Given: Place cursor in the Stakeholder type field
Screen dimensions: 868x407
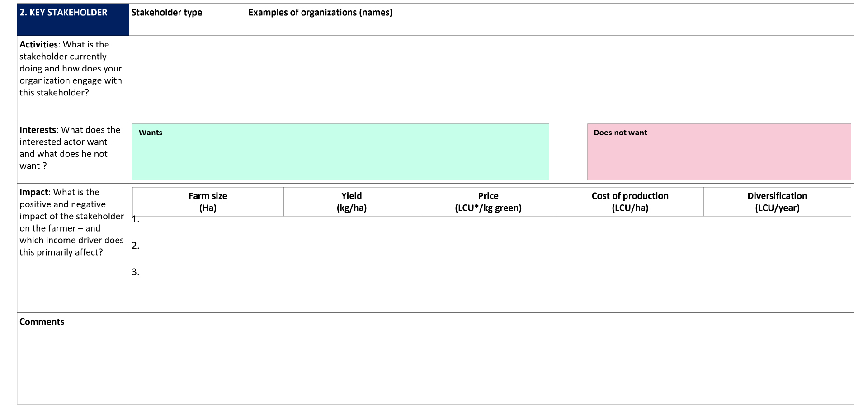Looking at the screenshot, I should pos(187,24).
